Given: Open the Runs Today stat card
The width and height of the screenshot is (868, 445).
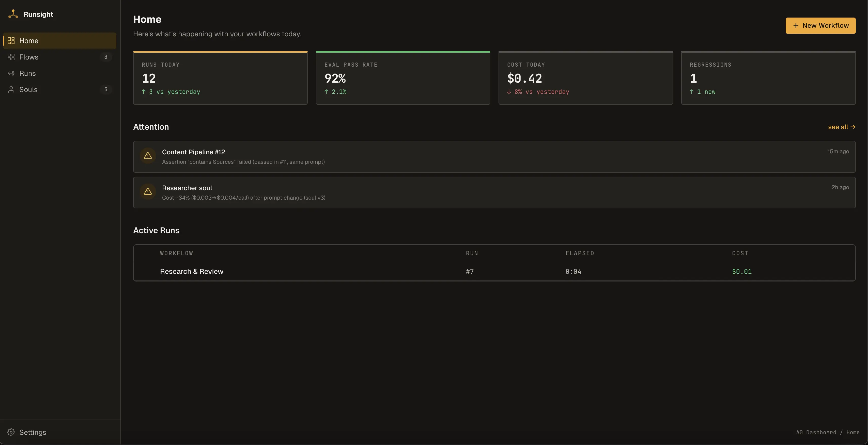Looking at the screenshot, I should [x=220, y=78].
